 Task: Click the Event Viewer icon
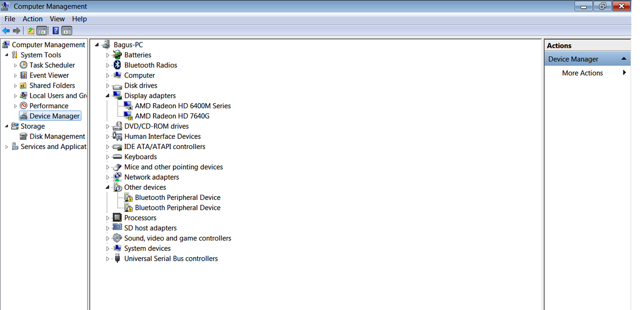click(24, 75)
